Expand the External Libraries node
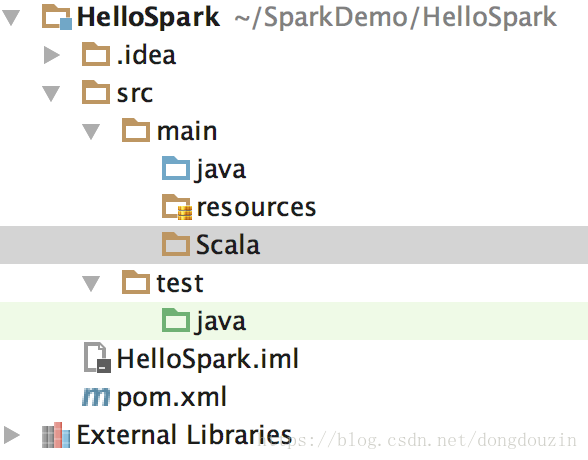This screenshot has height=460, width=588. tap(12, 435)
